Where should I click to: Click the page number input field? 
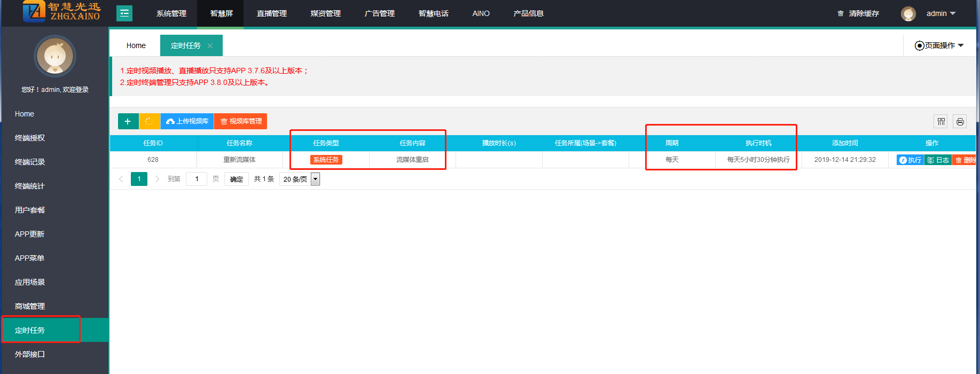(x=197, y=179)
